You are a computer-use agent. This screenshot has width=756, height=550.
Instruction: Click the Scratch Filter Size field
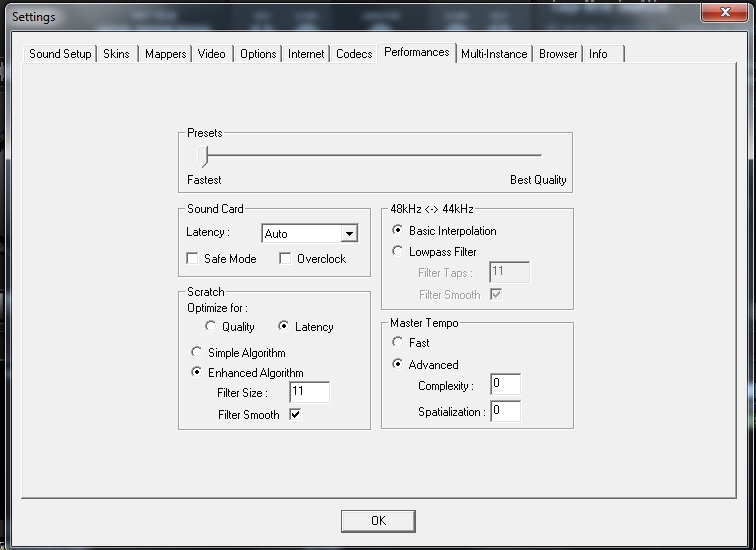(310, 392)
